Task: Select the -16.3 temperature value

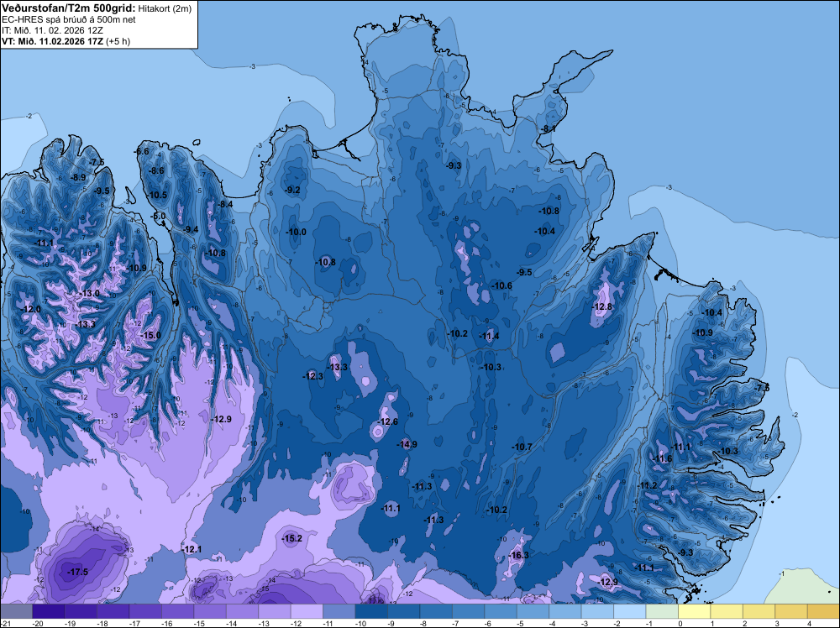Action: 518,555
